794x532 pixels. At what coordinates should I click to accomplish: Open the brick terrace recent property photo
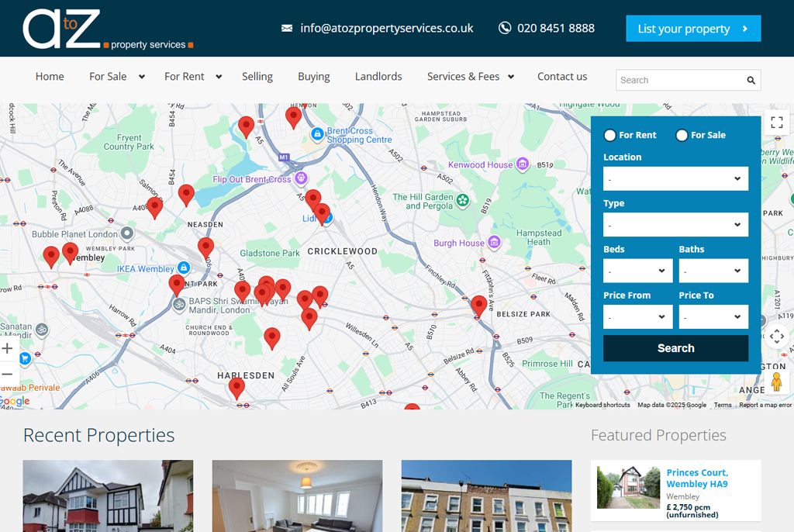click(x=487, y=496)
